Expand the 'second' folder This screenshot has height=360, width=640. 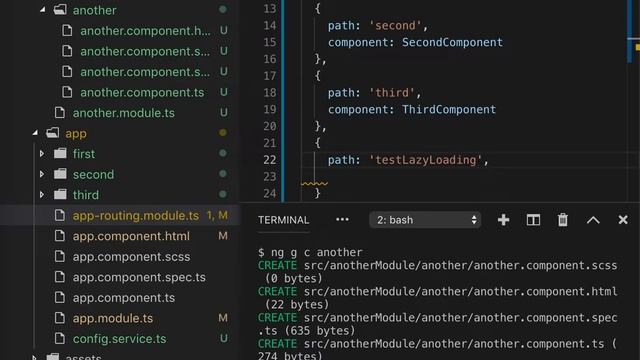click(x=42, y=174)
